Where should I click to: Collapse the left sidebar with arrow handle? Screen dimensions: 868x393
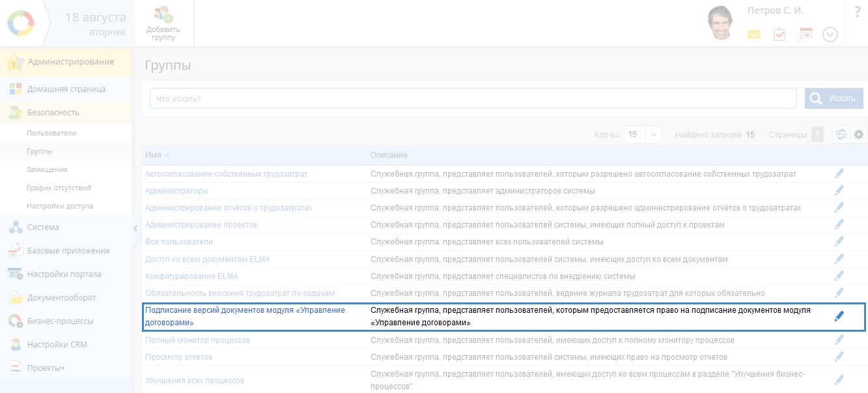(135, 228)
